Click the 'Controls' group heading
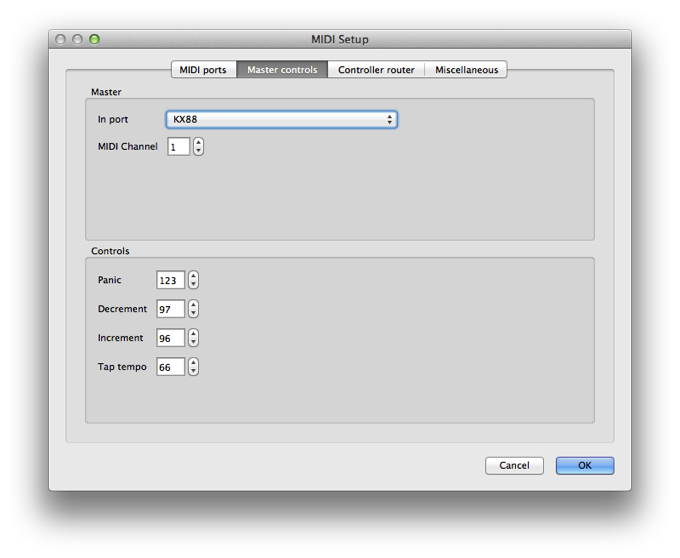Viewport: 680px width, 558px height. tap(110, 251)
